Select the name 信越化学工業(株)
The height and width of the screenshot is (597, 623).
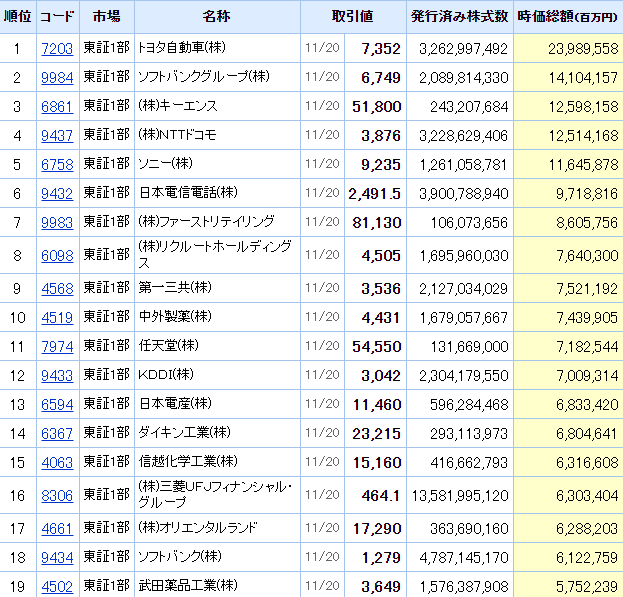coord(188,461)
